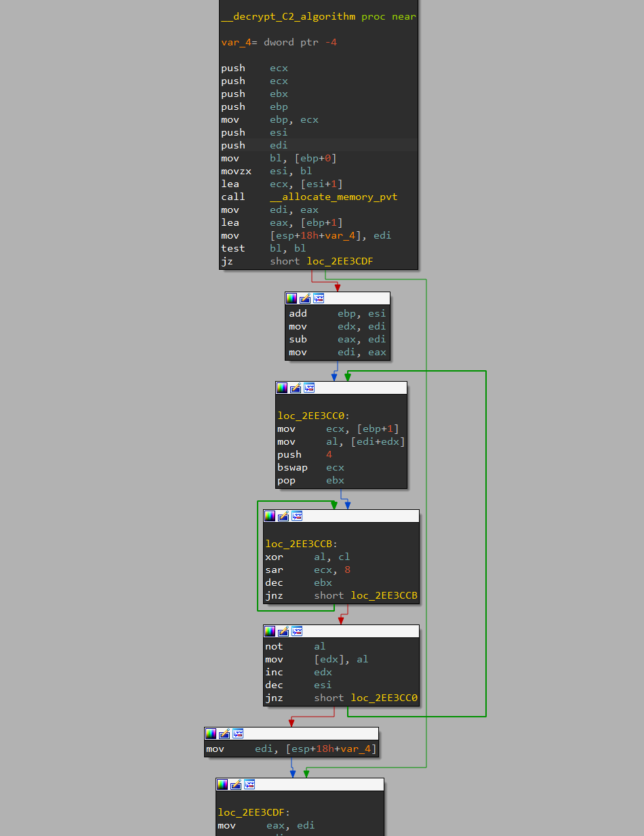The height and width of the screenshot is (836, 644).
Task: Select the 'pop ebx' instruction
Action: pyautogui.click(x=310, y=480)
